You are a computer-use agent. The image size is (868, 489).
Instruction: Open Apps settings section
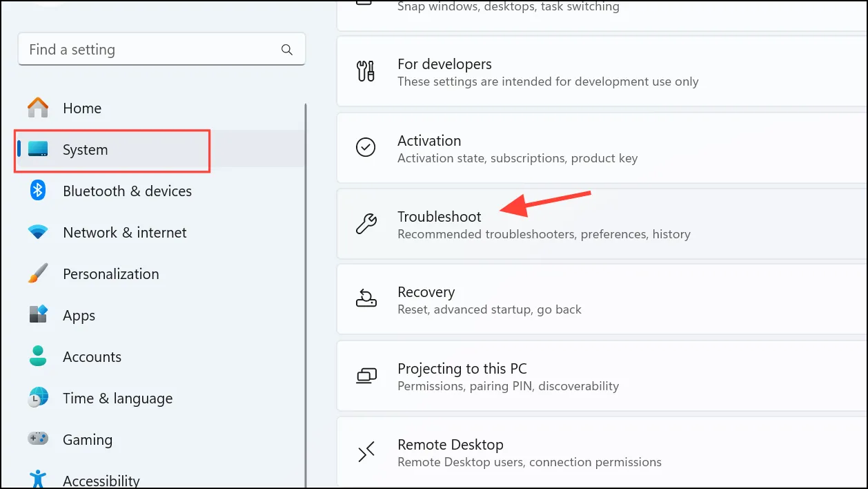coord(160,315)
